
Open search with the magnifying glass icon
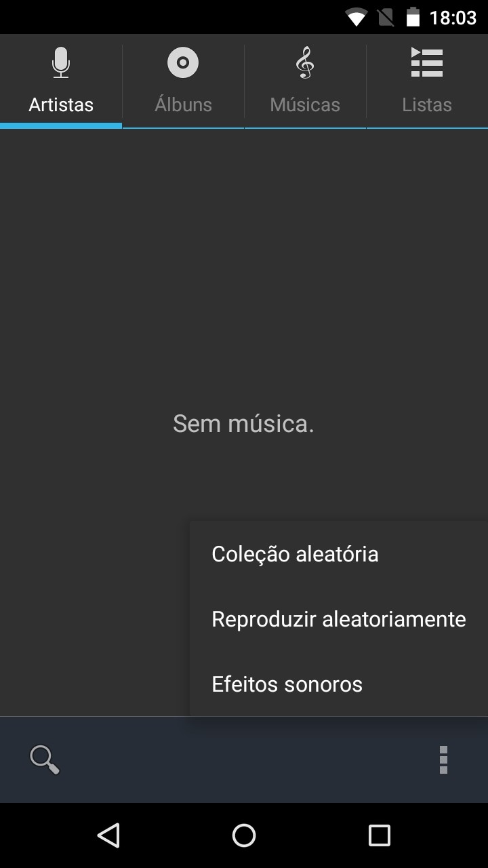[x=45, y=759]
